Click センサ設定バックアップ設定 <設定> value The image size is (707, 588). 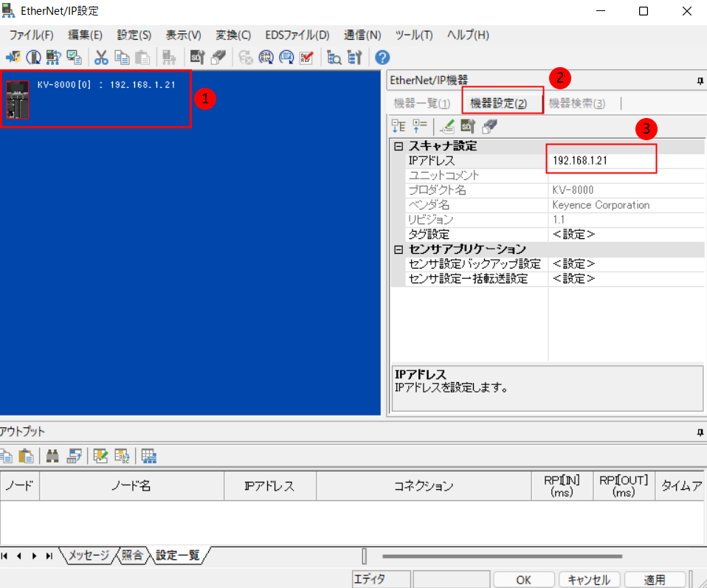[x=626, y=264]
